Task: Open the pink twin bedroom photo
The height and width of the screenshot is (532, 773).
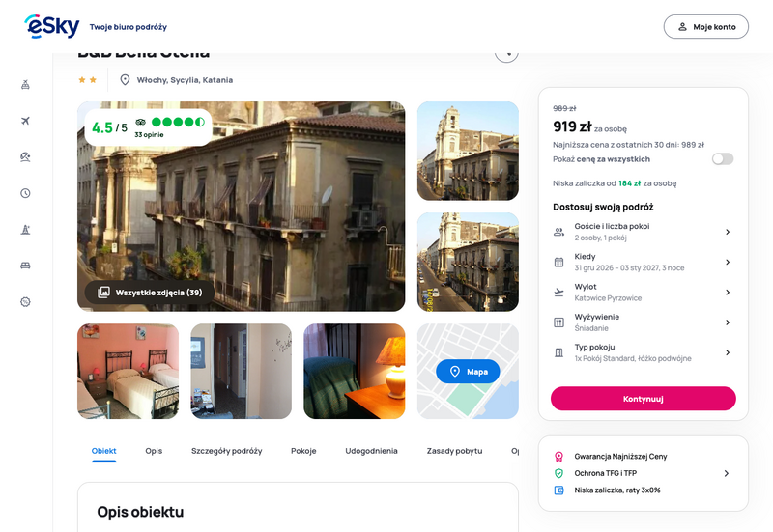Action: 128,371
